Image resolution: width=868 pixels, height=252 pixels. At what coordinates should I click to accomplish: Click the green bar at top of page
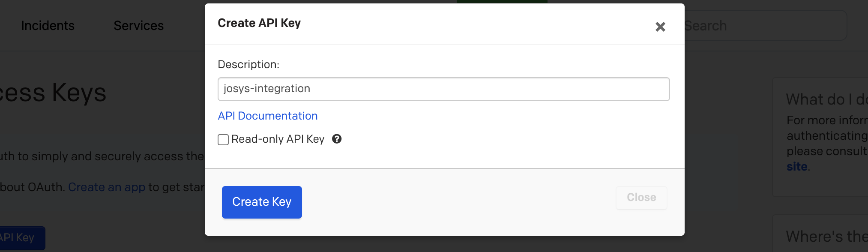(502, 1)
